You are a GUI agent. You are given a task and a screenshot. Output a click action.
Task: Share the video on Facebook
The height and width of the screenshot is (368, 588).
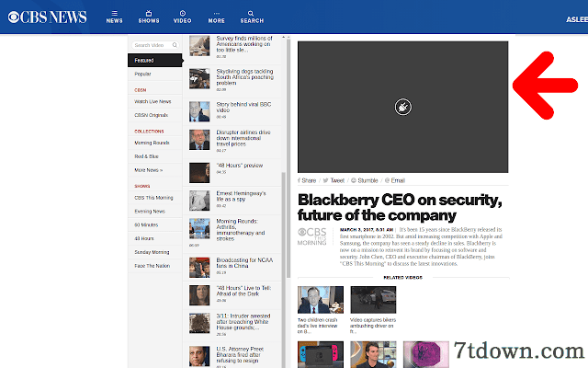tap(307, 180)
